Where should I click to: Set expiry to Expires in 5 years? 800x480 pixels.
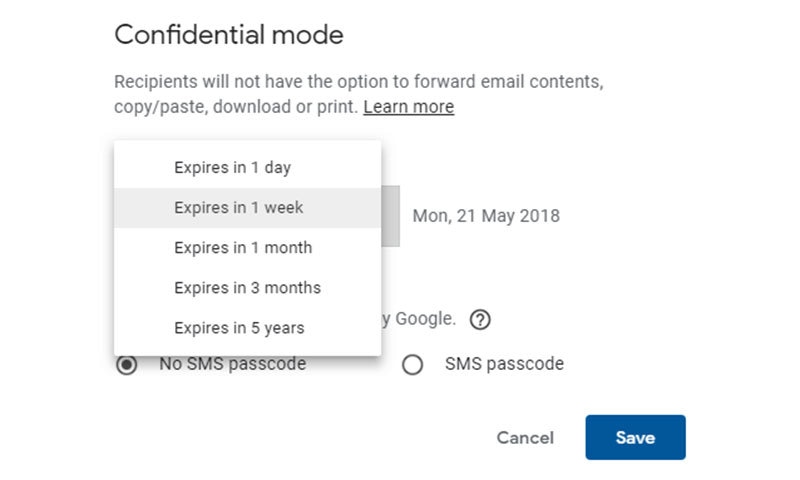(247, 328)
